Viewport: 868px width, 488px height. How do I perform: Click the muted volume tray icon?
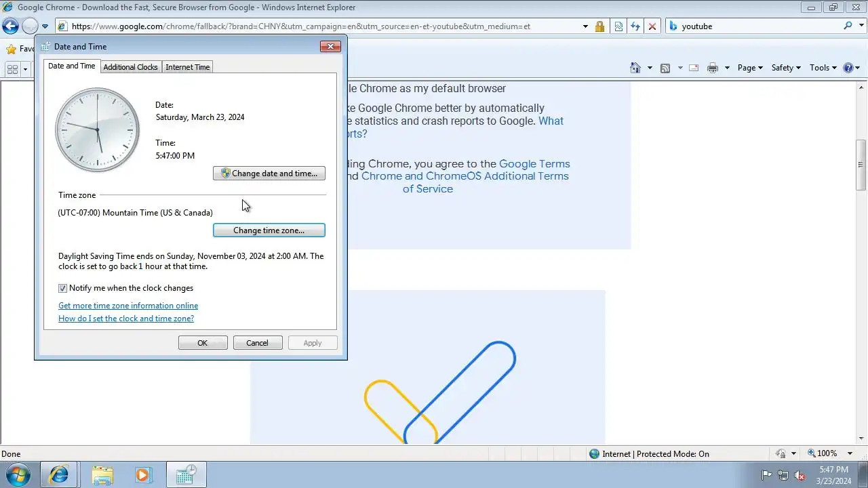(800, 475)
